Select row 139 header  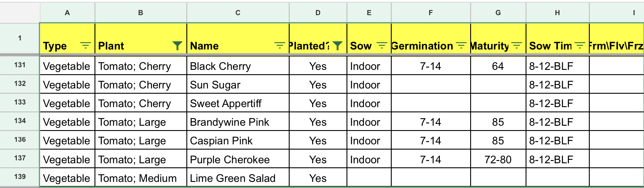pyautogui.click(x=20, y=177)
